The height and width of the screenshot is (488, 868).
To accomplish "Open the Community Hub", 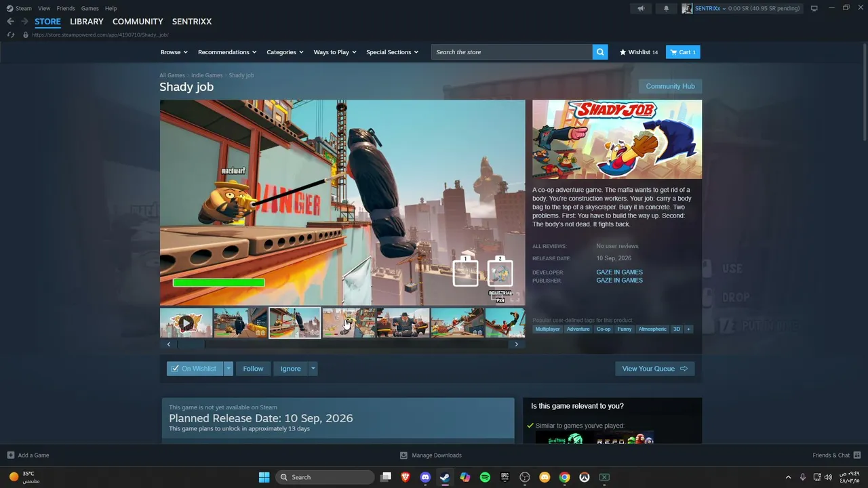I will pos(670,86).
